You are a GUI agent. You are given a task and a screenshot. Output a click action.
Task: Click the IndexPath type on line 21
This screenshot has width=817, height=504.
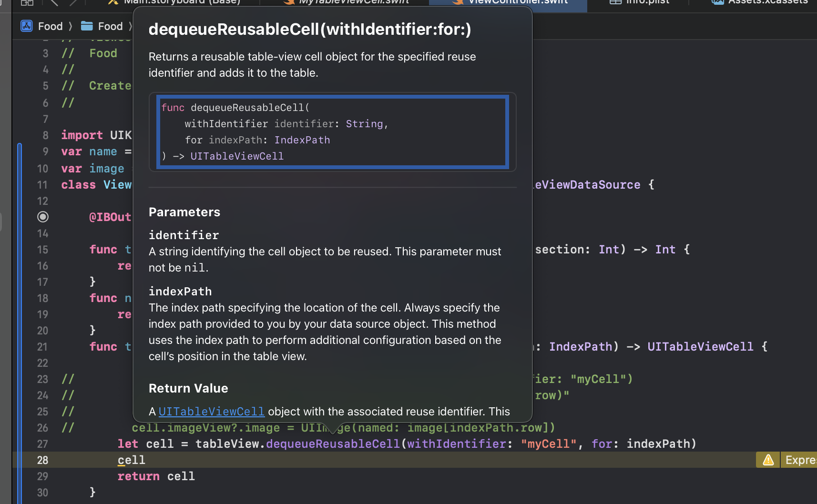[x=581, y=347]
